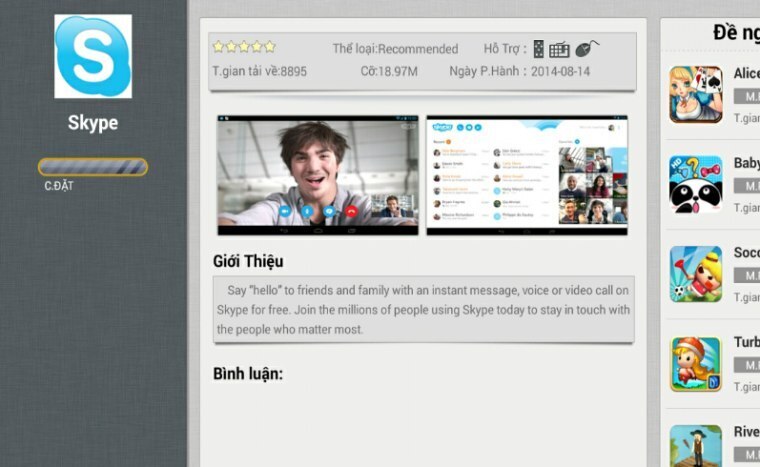Click the Skype app logo
The image size is (760, 467).
tap(93, 56)
